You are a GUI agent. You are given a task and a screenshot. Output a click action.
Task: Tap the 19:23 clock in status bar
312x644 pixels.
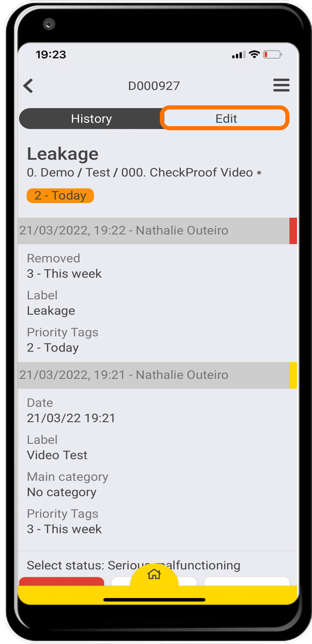pos(51,54)
